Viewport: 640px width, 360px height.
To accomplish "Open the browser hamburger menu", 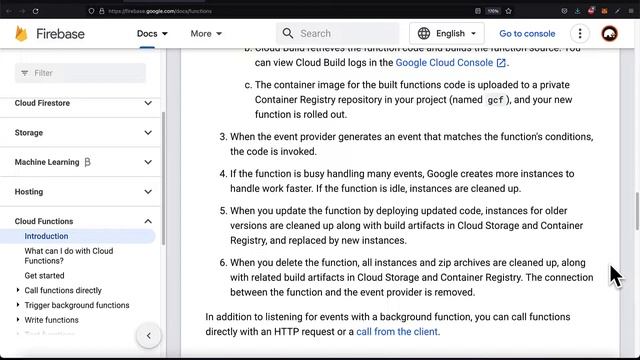I will point(631,11).
